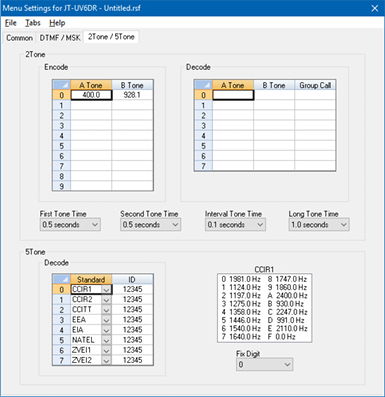Open the Second Tone Time dropdown

[x=151, y=225]
